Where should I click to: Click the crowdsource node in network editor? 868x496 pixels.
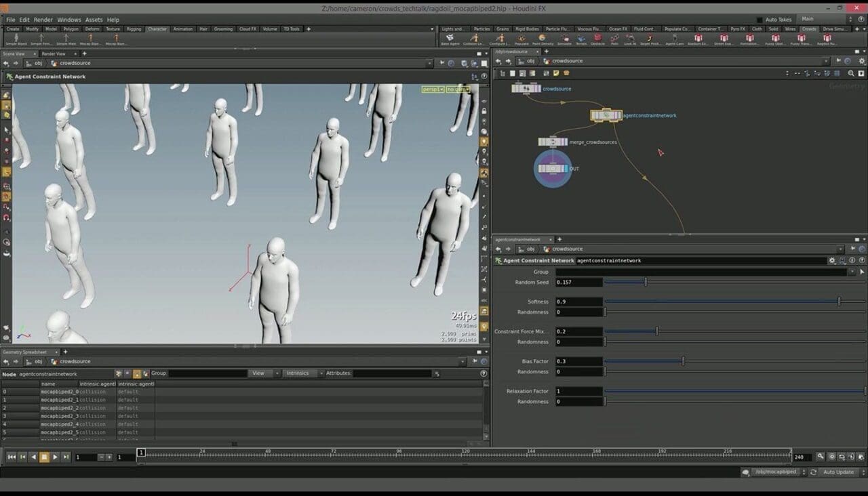point(526,88)
